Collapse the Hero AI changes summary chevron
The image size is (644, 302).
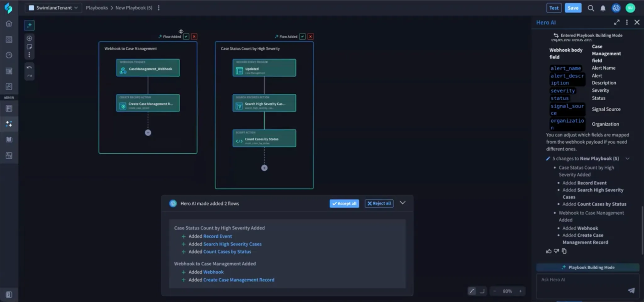click(402, 203)
